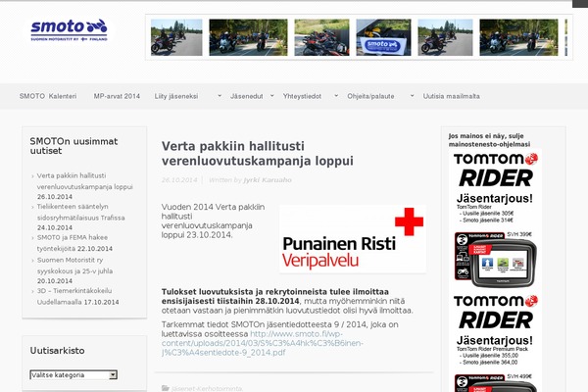Open the Jäsenet-Kerhotoiminta category link

point(207,389)
